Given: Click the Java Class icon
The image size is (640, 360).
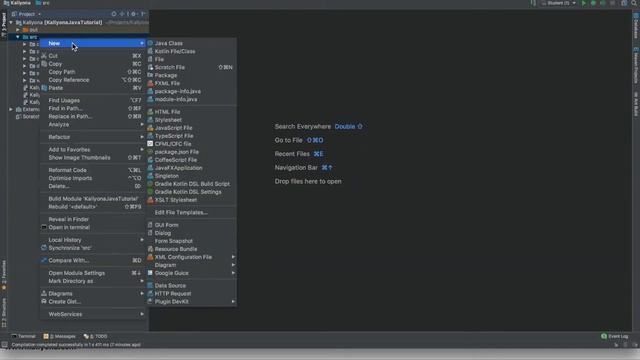Looking at the screenshot, I should pyautogui.click(x=150, y=43).
